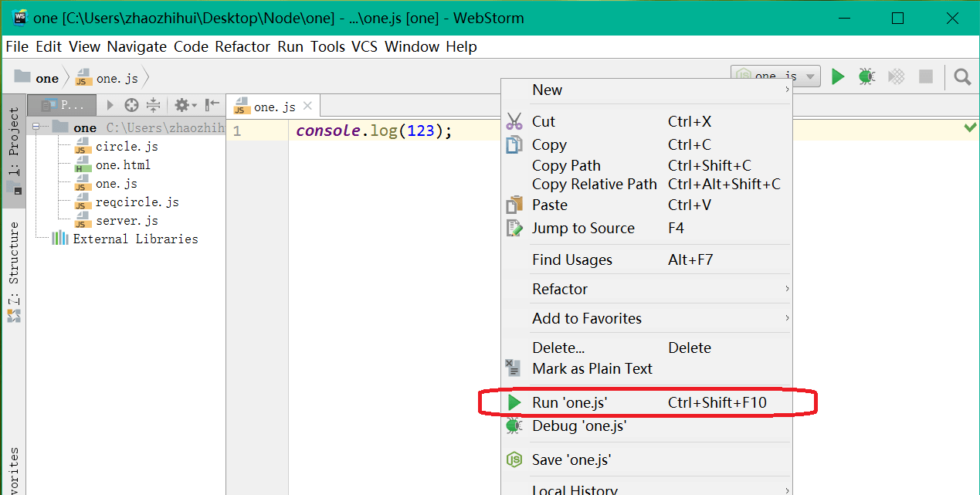Image resolution: width=980 pixels, height=495 pixels.
Task: Click the Project panel settings gear icon
Action: 181,104
